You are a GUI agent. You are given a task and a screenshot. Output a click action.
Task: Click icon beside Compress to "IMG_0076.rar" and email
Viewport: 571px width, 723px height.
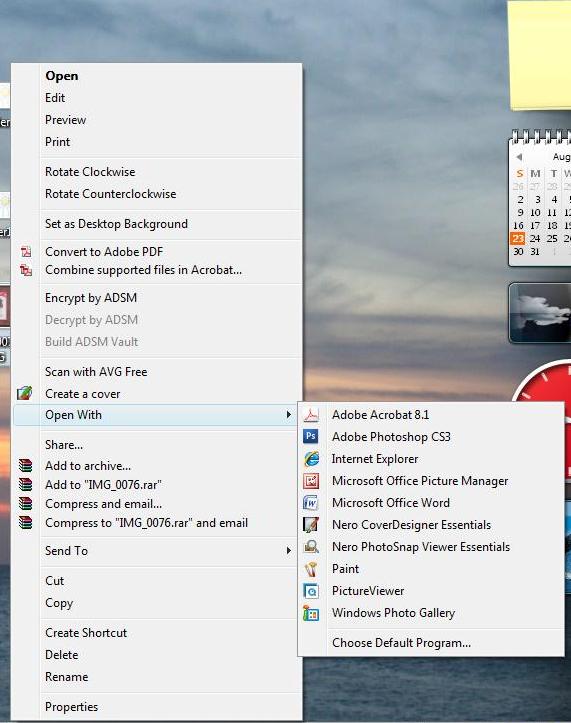pyautogui.click(x=25, y=523)
